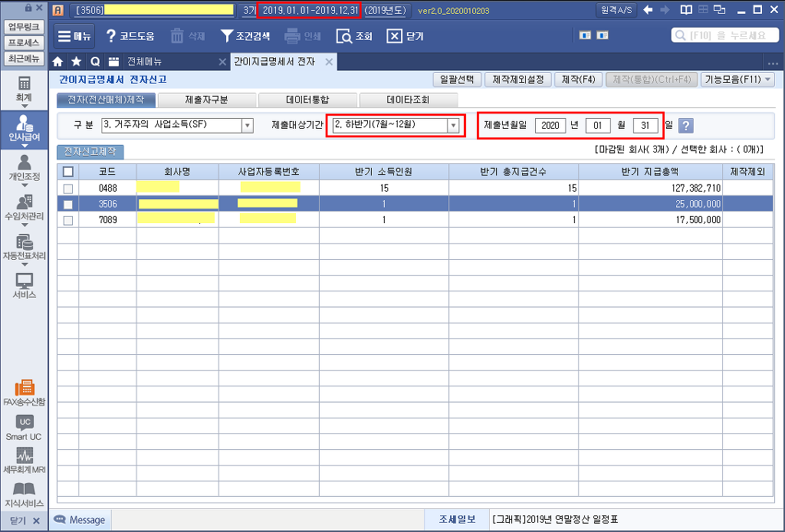Click the 최근메뉴 button

coord(24,58)
